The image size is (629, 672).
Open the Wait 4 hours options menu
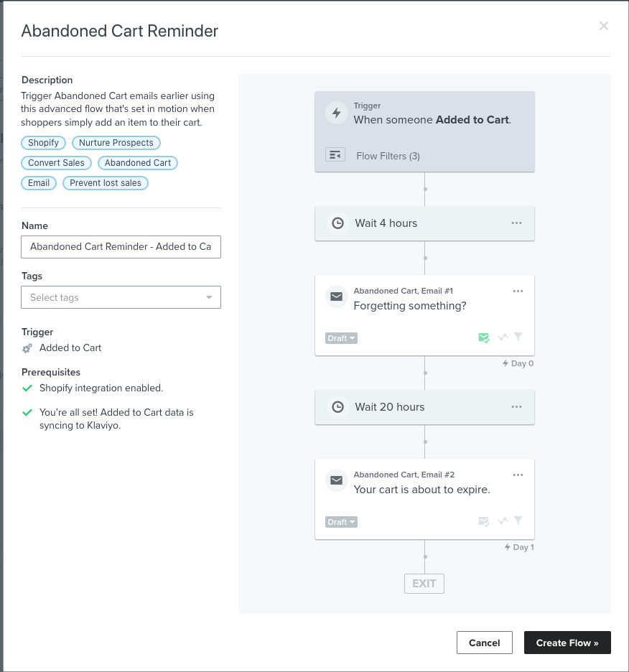coord(517,223)
